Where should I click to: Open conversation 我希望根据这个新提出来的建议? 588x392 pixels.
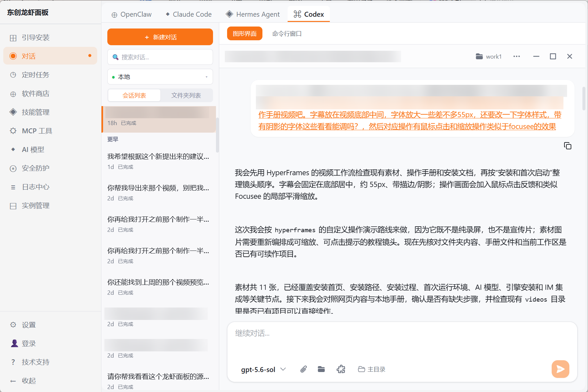point(159,161)
